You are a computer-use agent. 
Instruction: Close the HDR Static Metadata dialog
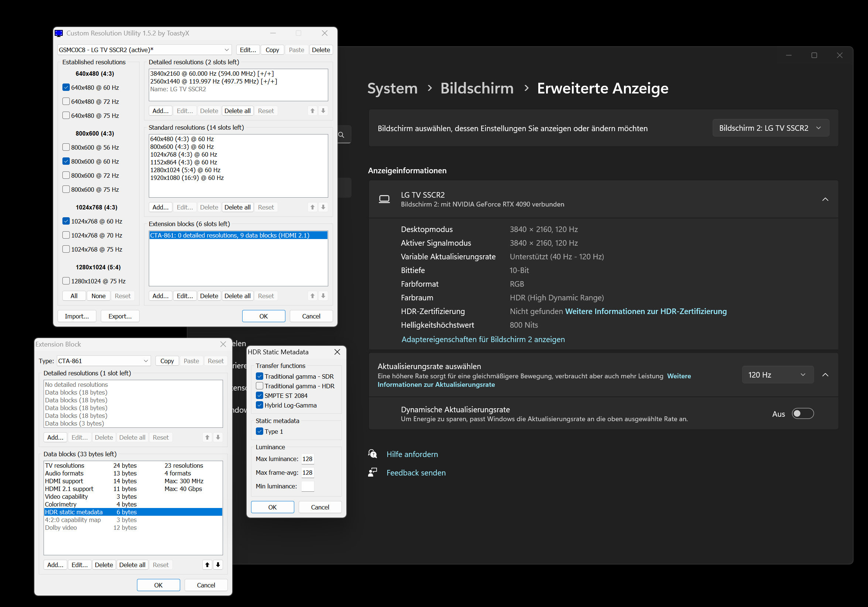(337, 352)
